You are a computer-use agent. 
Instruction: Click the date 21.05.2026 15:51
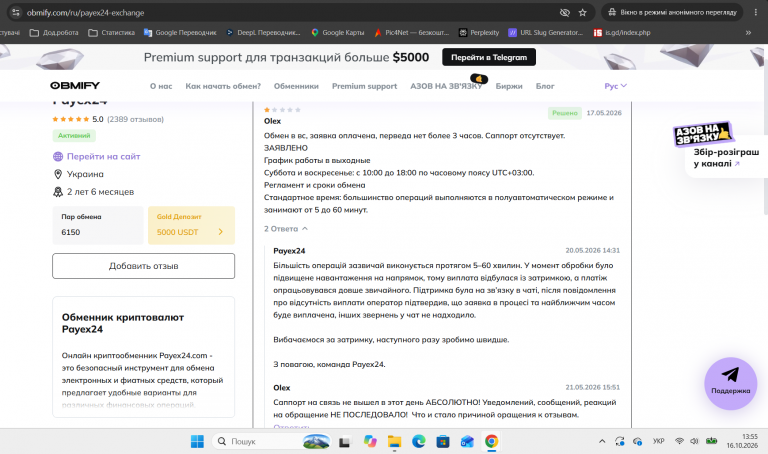click(592, 387)
